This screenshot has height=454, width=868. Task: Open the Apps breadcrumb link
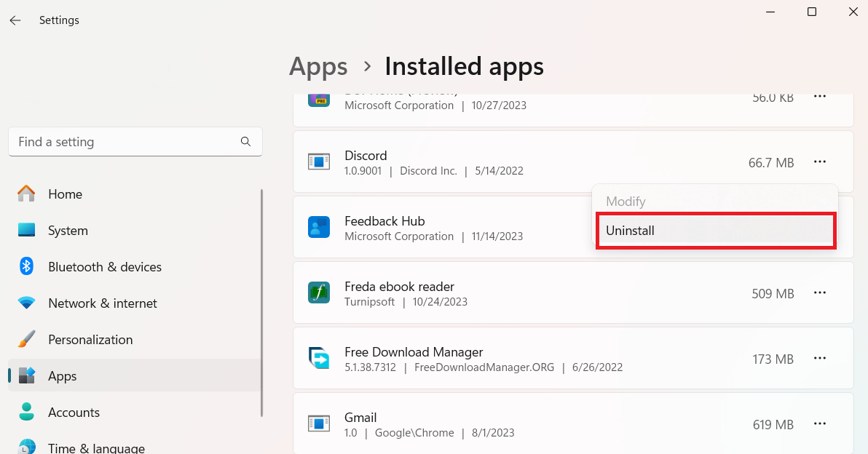point(318,66)
